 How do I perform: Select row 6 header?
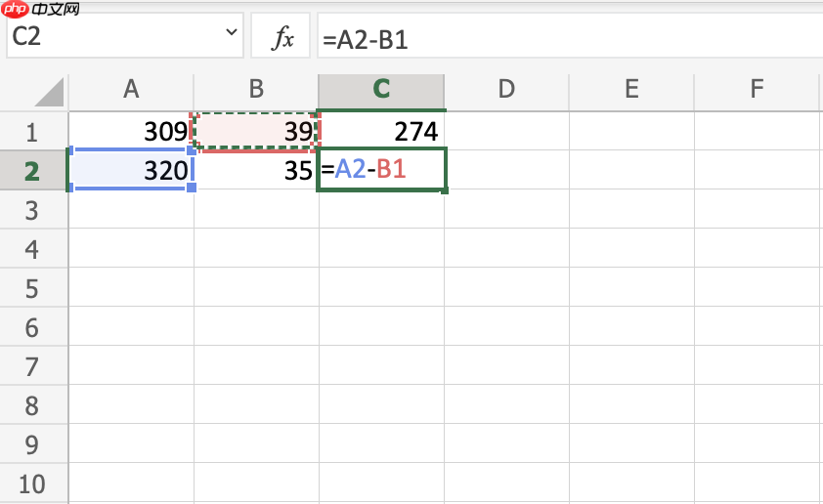(x=32, y=327)
